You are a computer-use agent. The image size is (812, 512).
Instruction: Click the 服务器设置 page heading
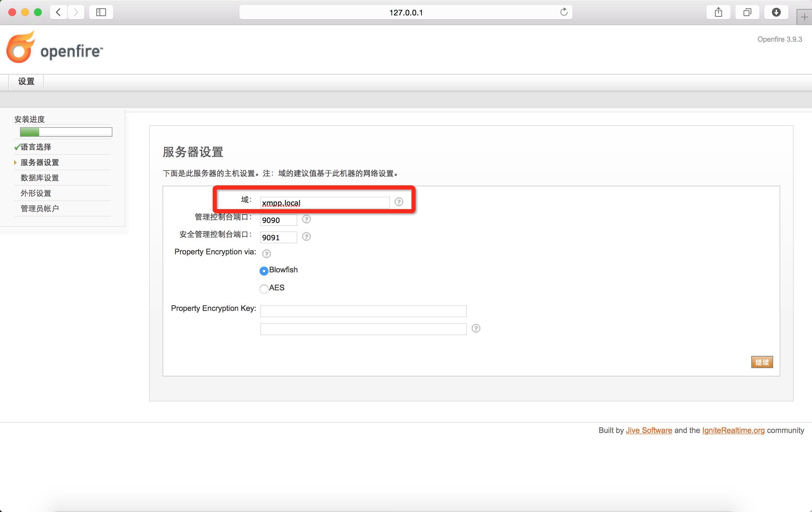tap(193, 152)
